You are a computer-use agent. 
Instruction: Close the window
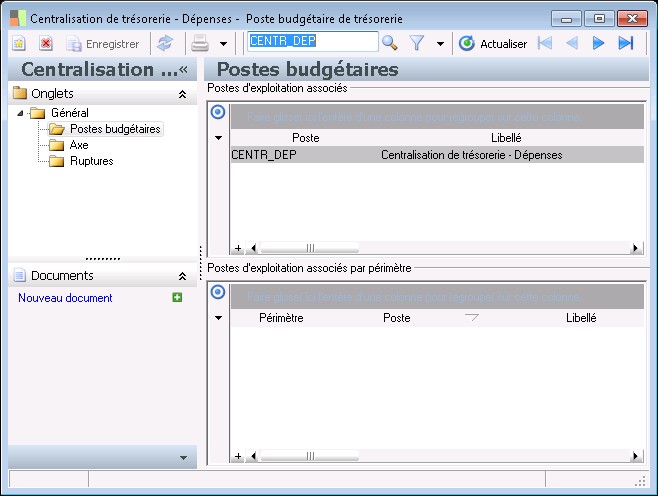pos(632,19)
